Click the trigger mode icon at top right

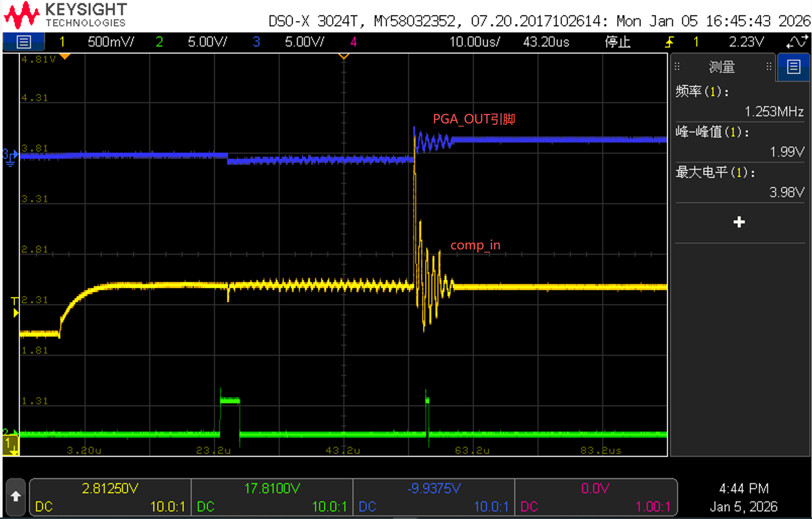click(796, 42)
